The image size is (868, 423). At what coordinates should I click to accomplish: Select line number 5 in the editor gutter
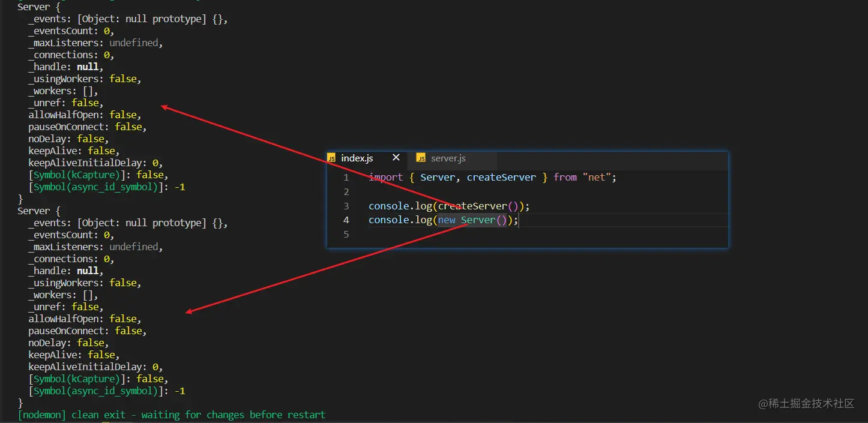[346, 235]
